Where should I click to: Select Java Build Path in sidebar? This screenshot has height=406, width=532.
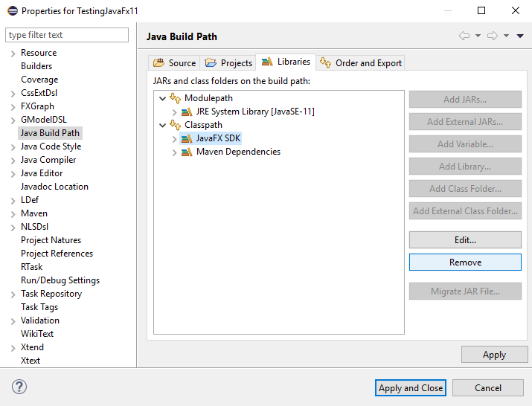50,133
